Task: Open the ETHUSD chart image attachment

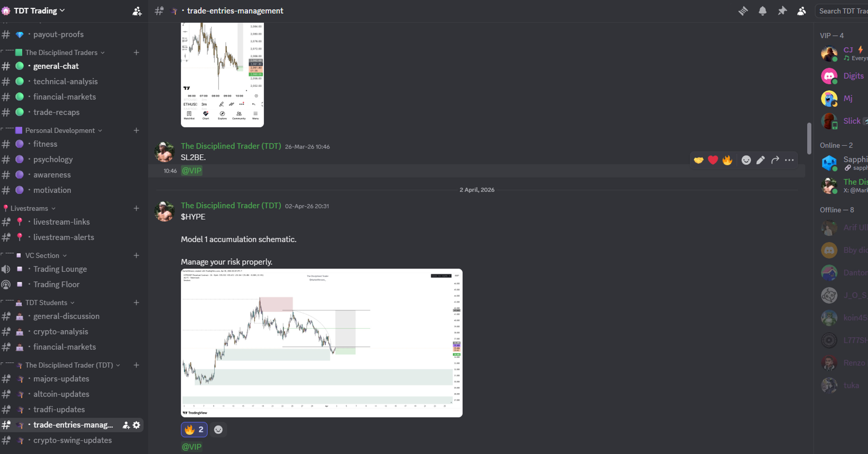Action: 222,75
